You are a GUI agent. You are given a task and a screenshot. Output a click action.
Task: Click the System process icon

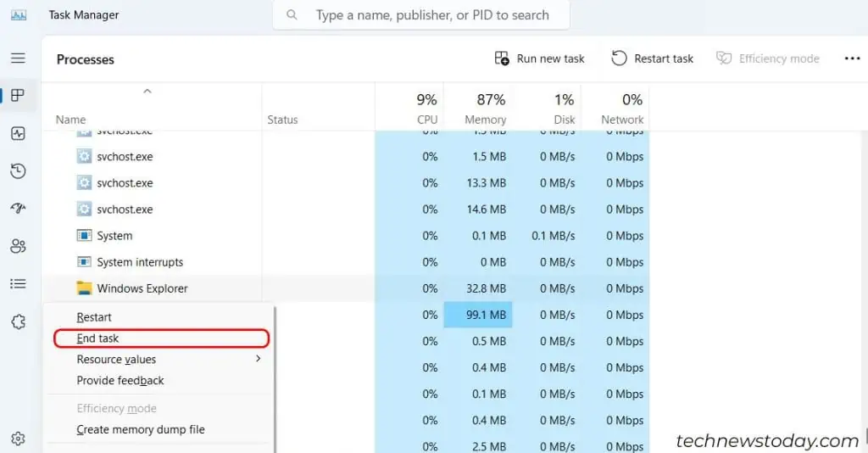click(x=84, y=235)
